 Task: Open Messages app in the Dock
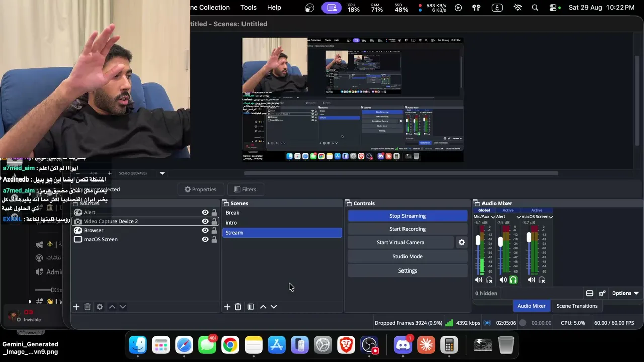(x=207, y=345)
